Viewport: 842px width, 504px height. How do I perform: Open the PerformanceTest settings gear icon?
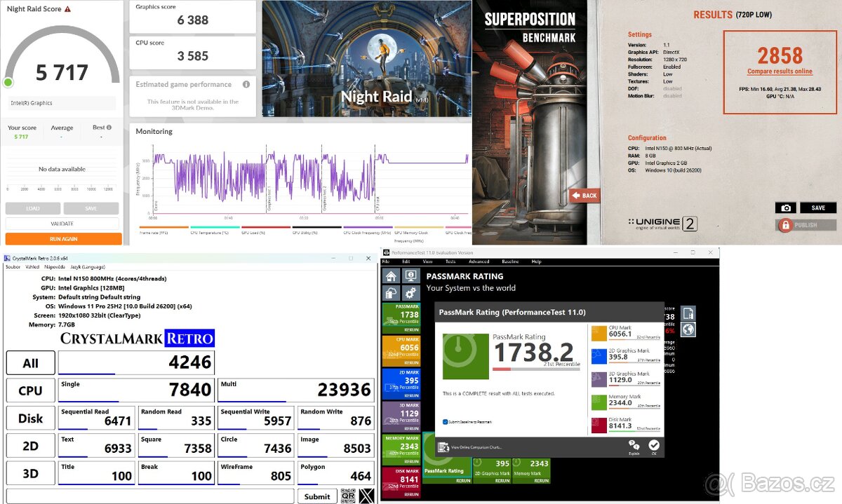tap(410, 293)
